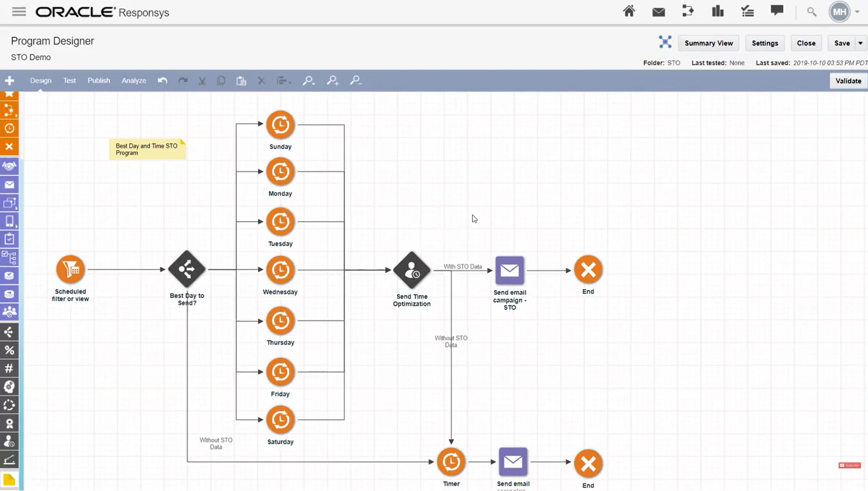Undo the last action

[x=163, y=81]
